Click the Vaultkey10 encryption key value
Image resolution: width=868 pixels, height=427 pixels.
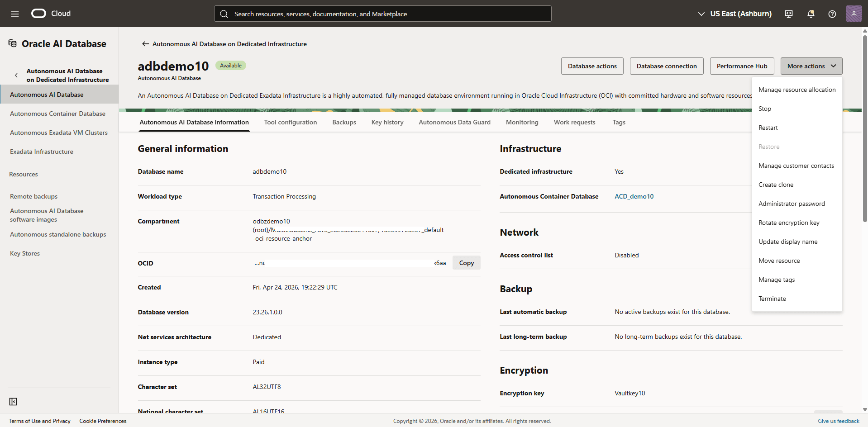point(630,393)
